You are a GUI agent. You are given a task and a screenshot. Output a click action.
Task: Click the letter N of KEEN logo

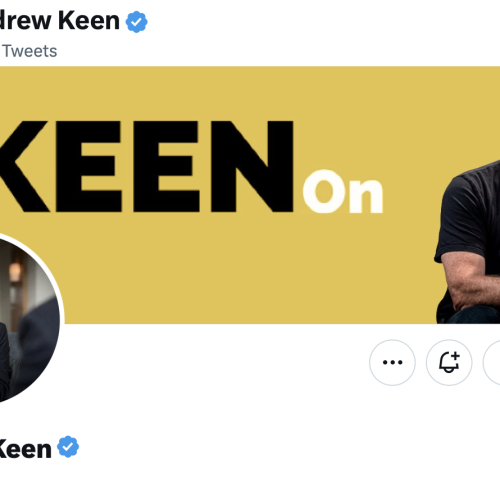(252, 167)
